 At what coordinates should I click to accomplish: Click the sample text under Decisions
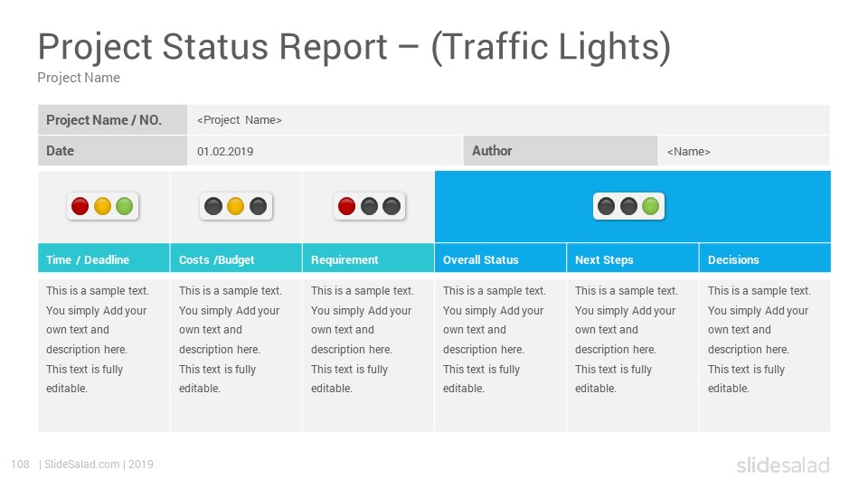point(759,339)
